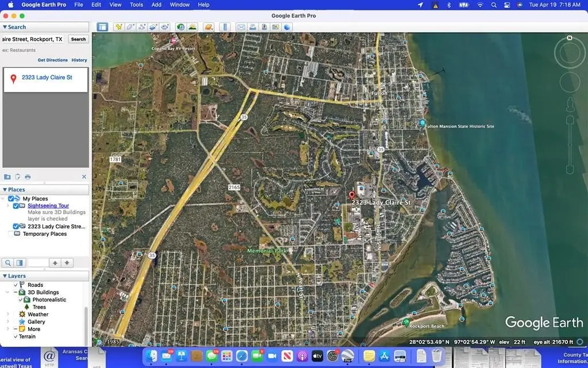Image resolution: width=588 pixels, height=368 pixels.
Task: Hide the sidebar using toolbar icon
Action: [102, 27]
